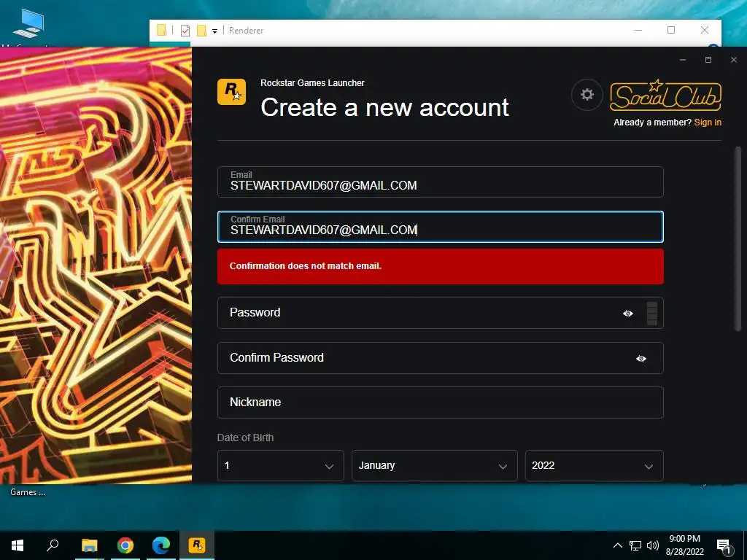Screen dimensions: 747x560
Task: Click the password strength meter
Action: tap(652, 314)
